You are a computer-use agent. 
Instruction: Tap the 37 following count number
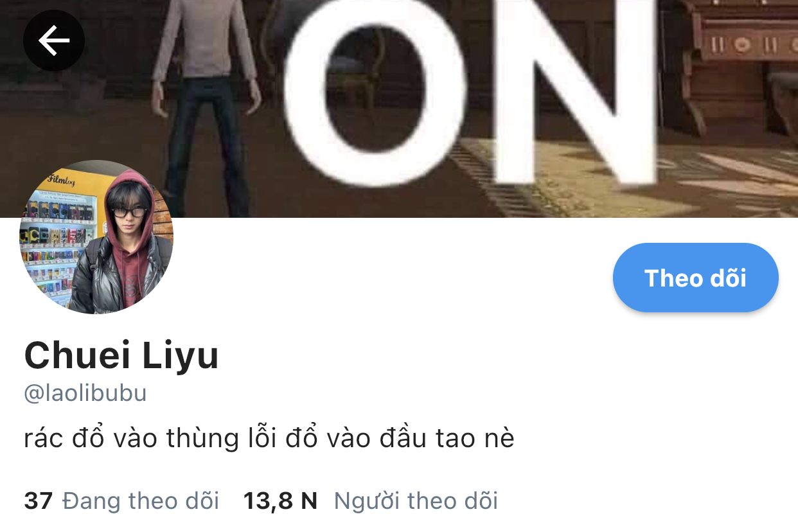(x=38, y=501)
